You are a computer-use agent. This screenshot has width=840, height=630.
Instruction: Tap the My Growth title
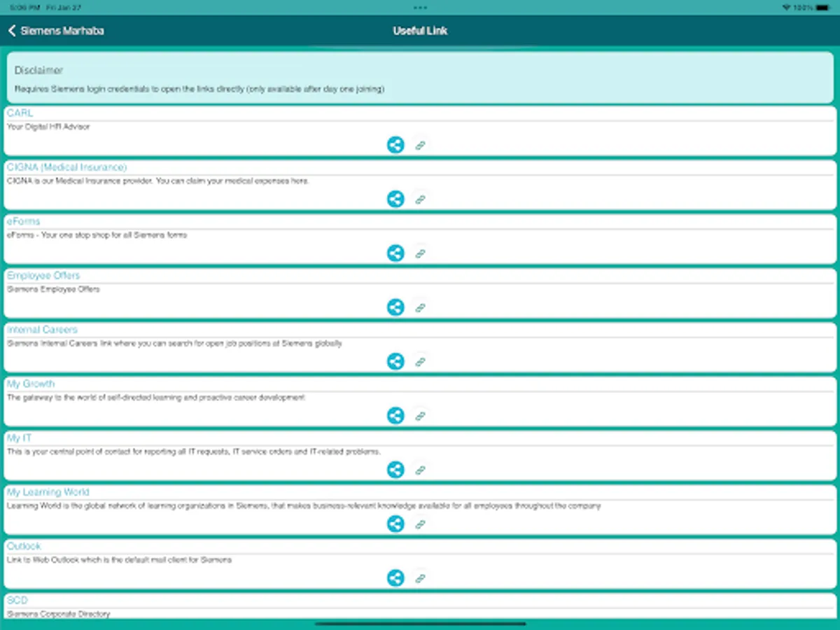coord(31,384)
